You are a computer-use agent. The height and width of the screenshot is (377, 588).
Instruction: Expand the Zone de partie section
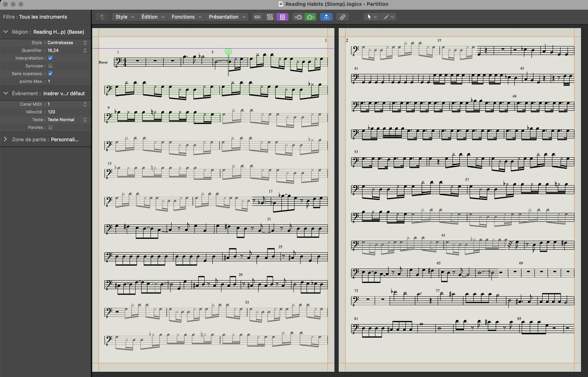tap(5, 139)
